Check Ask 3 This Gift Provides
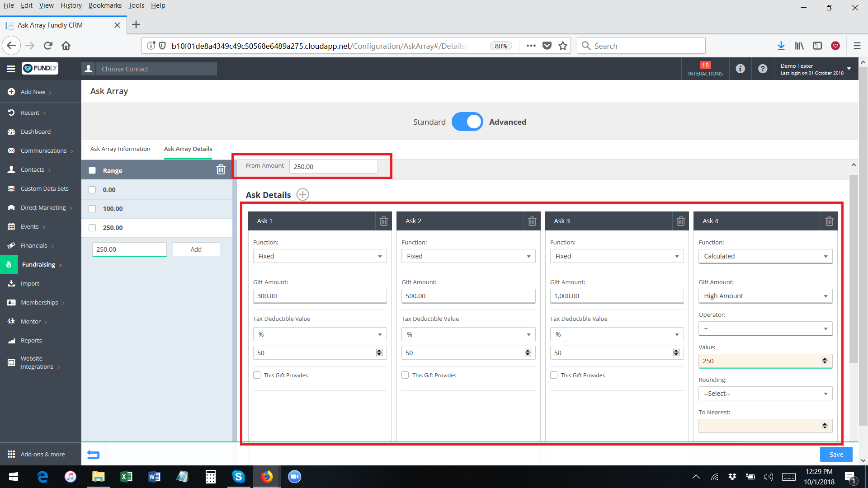 [554, 375]
